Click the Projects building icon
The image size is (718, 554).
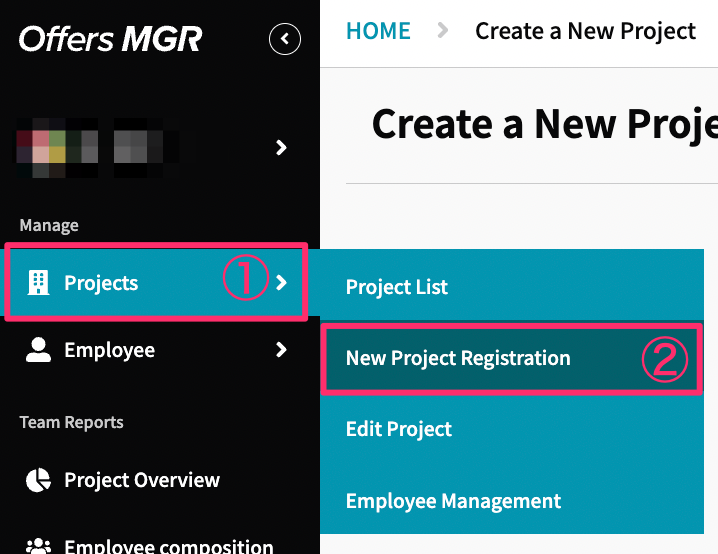[38, 282]
